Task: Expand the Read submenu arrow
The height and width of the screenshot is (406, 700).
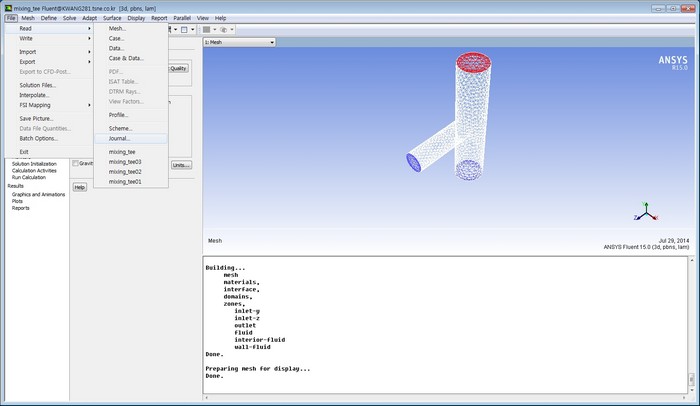Action: (x=89, y=28)
